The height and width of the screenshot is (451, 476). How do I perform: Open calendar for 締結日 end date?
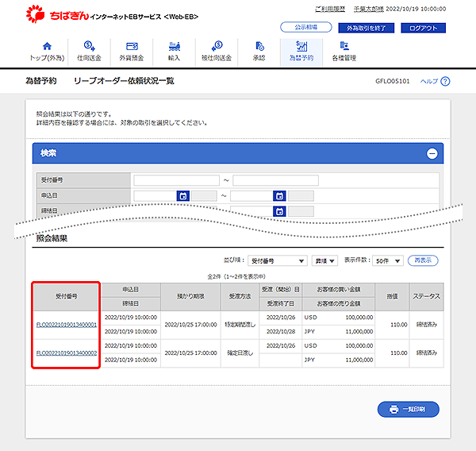[x=279, y=211]
